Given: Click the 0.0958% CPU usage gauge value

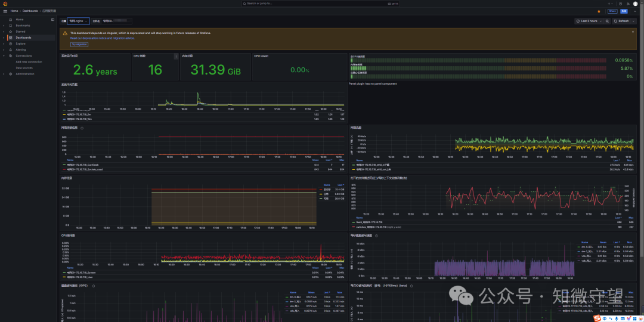Looking at the screenshot, I should click(624, 60).
